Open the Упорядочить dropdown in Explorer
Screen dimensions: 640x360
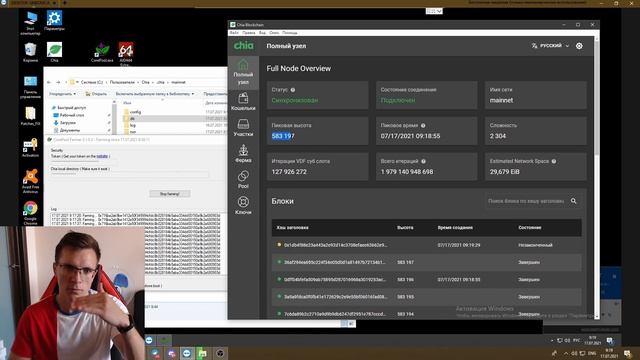62,94
